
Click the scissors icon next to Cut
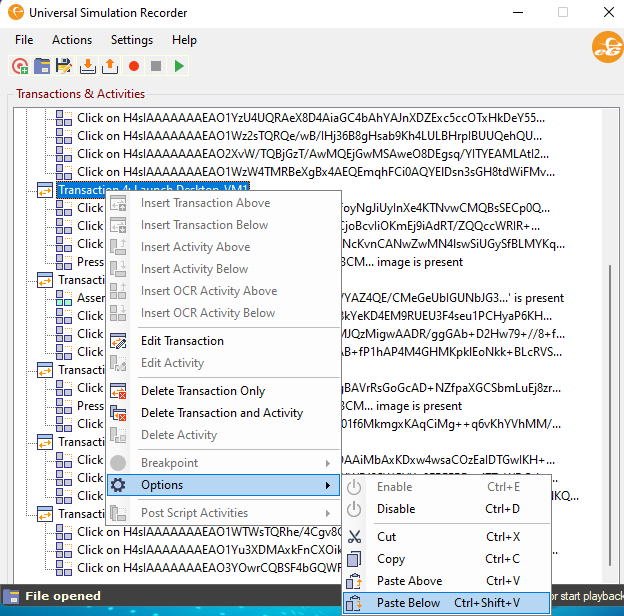tap(354, 537)
